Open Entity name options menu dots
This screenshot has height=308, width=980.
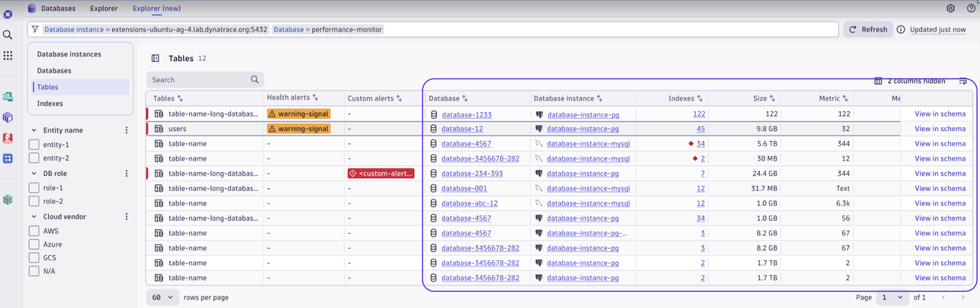point(127,130)
